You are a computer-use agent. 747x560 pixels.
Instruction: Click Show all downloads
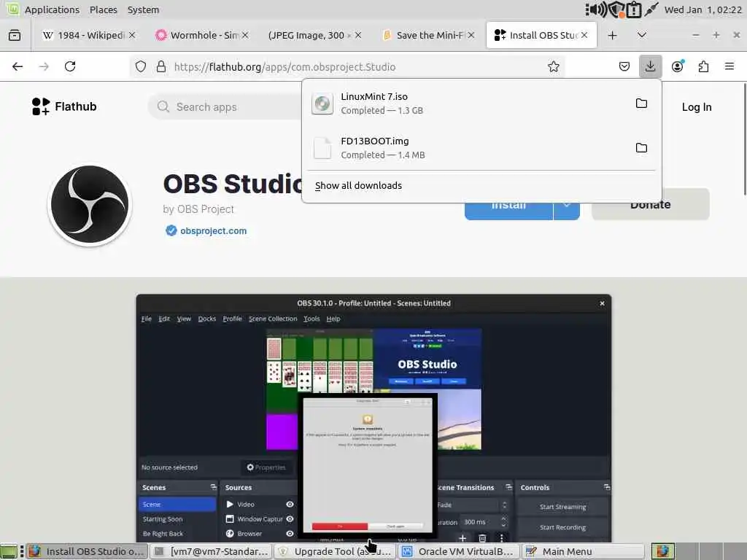point(358,186)
